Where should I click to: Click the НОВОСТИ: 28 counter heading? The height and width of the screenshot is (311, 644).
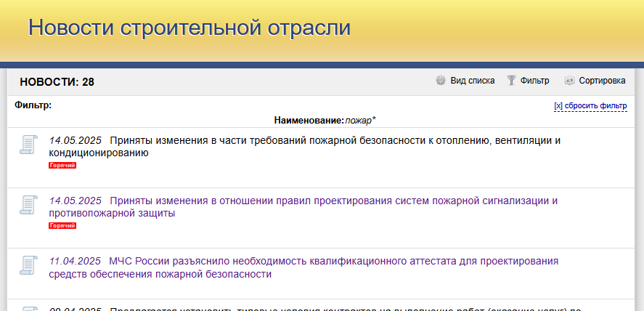tap(57, 82)
